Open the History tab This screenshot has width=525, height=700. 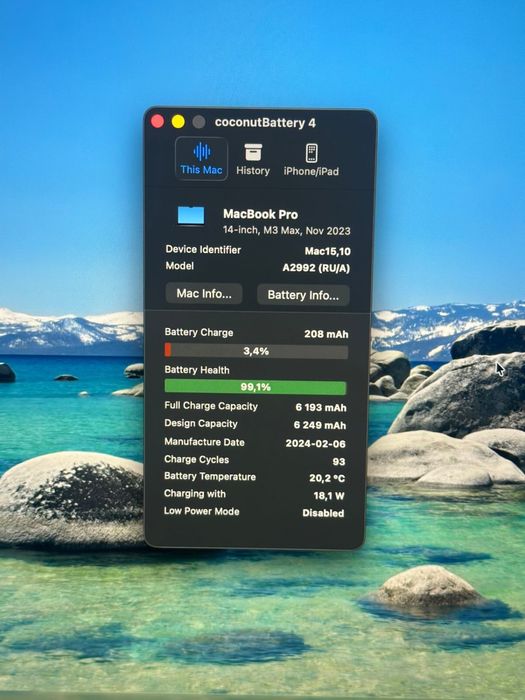[x=253, y=159]
